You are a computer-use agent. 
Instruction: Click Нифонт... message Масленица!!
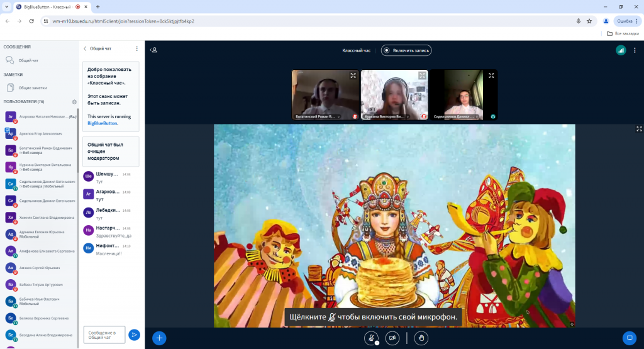click(108, 253)
